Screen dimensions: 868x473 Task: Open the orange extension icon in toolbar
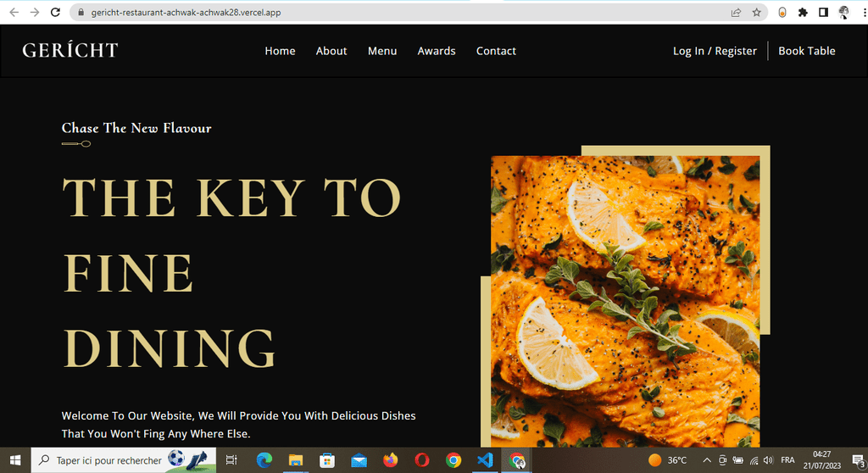pos(782,12)
